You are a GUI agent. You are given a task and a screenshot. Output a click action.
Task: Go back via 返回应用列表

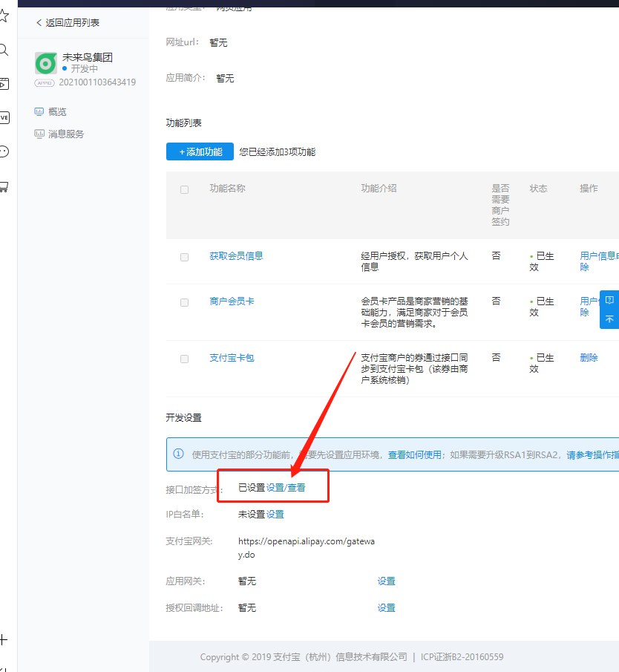click(68, 23)
